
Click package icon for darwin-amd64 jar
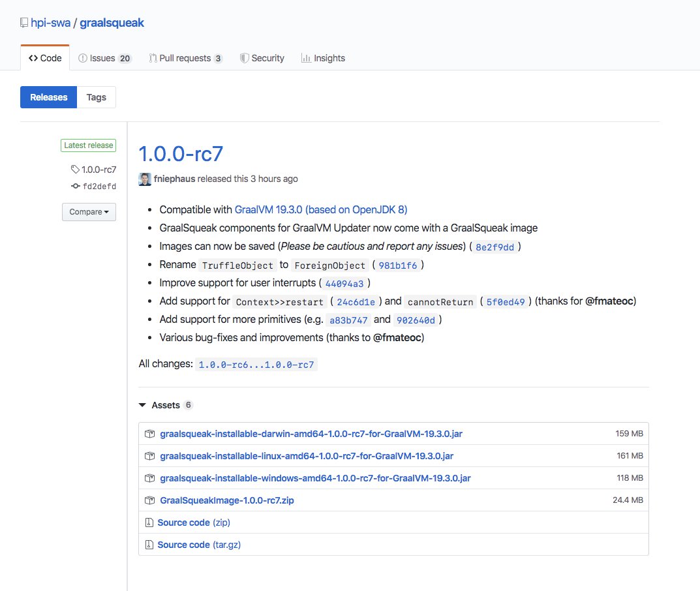pos(149,434)
